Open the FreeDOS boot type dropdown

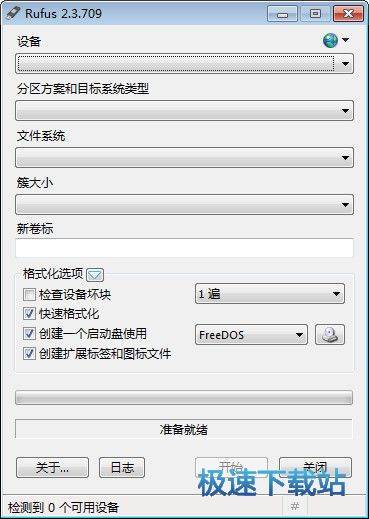click(x=251, y=335)
